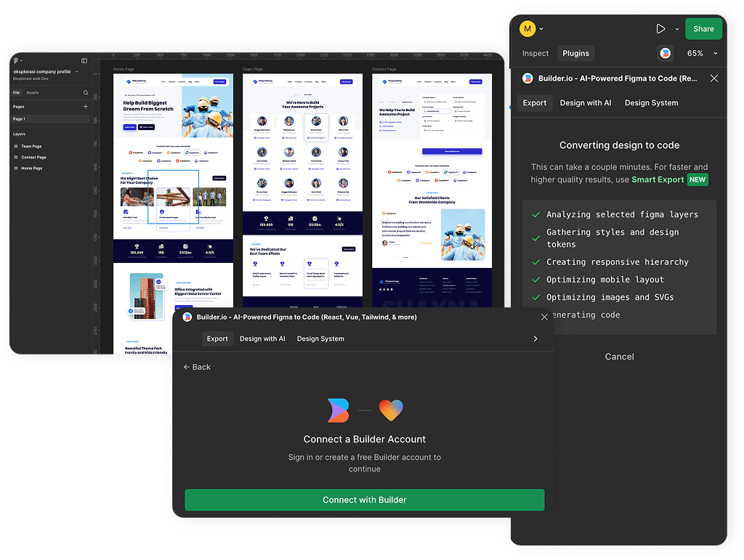Click 'Analyzing selected figma layers' step
744x560 pixels.
(x=622, y=215)
